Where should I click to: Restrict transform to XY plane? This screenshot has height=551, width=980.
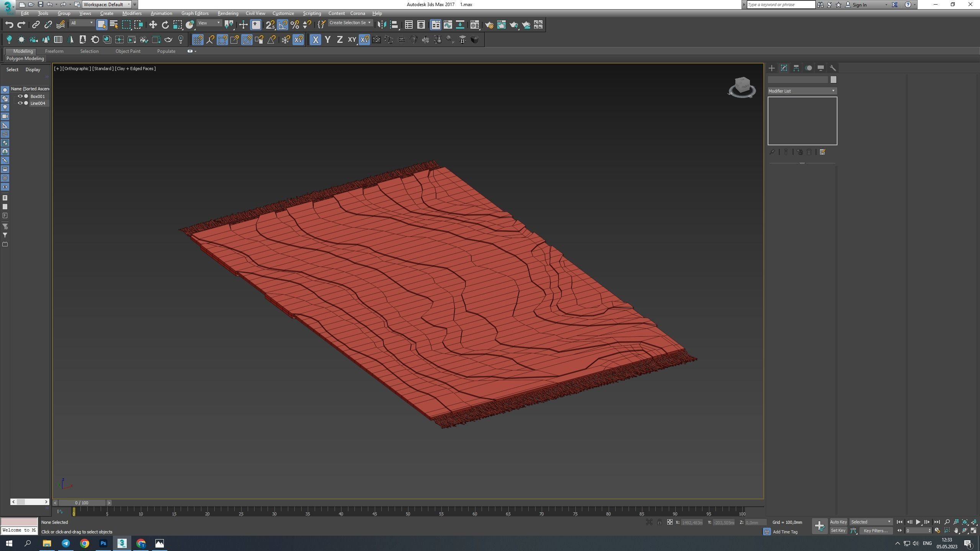coord(352,40)
